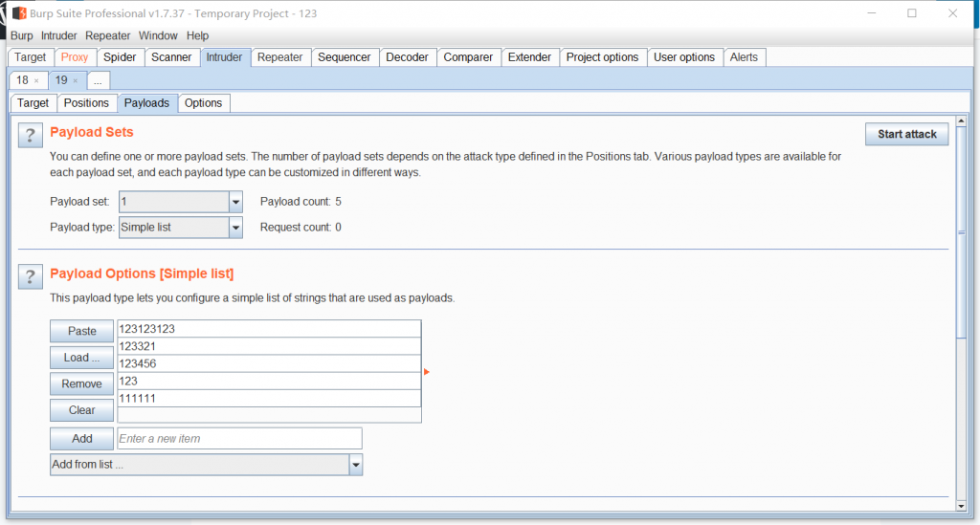This screenshot has width=980, height=525.
Task: Close Intruder attack tab 18
Action: (36, 81)
